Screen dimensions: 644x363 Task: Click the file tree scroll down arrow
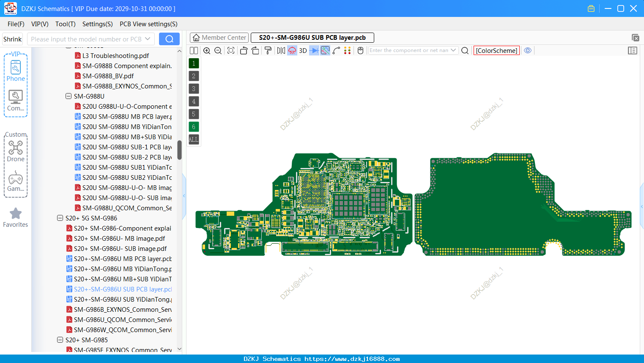179,349
